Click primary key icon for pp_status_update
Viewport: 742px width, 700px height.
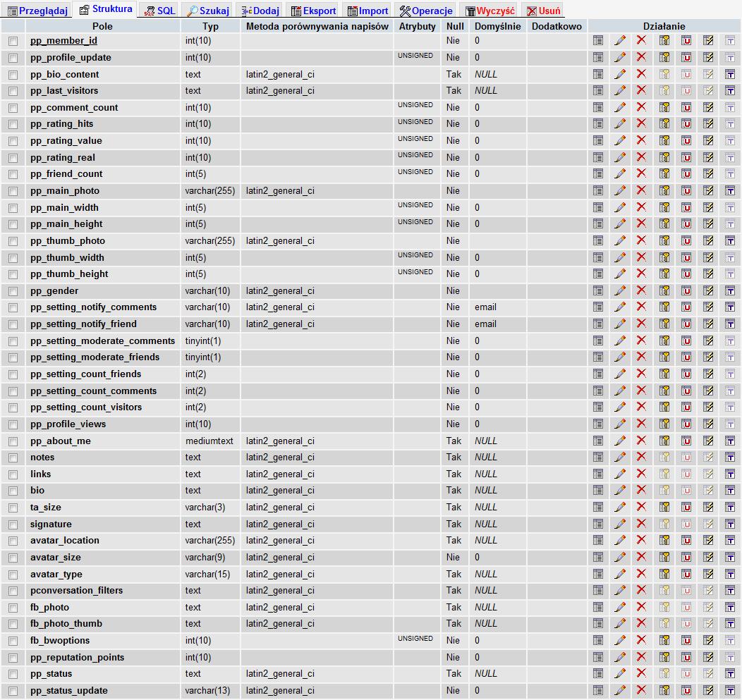(x=664, y=690)
